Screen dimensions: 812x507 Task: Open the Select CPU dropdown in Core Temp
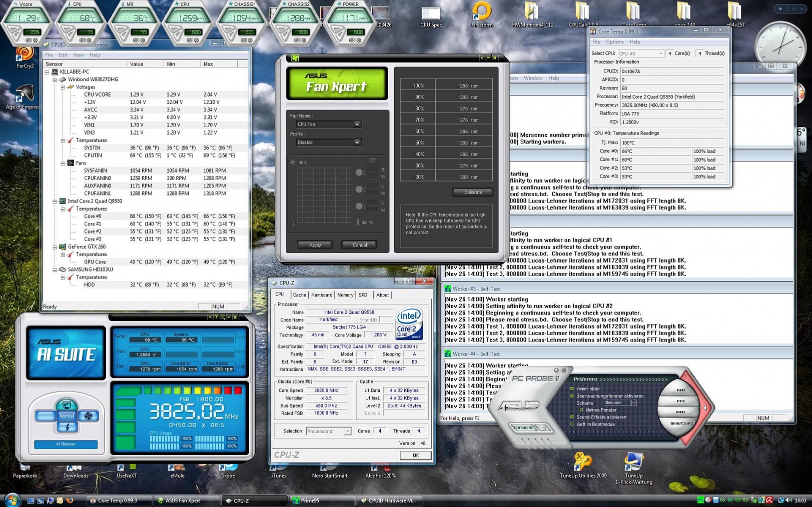pyautogui.click(x=641, y=53)
